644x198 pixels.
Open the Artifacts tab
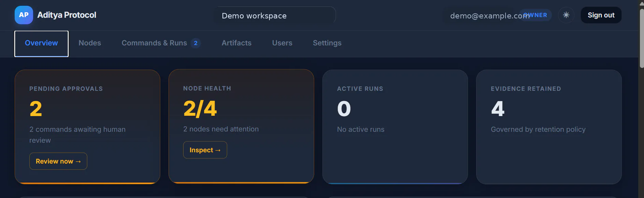(236, 43)
